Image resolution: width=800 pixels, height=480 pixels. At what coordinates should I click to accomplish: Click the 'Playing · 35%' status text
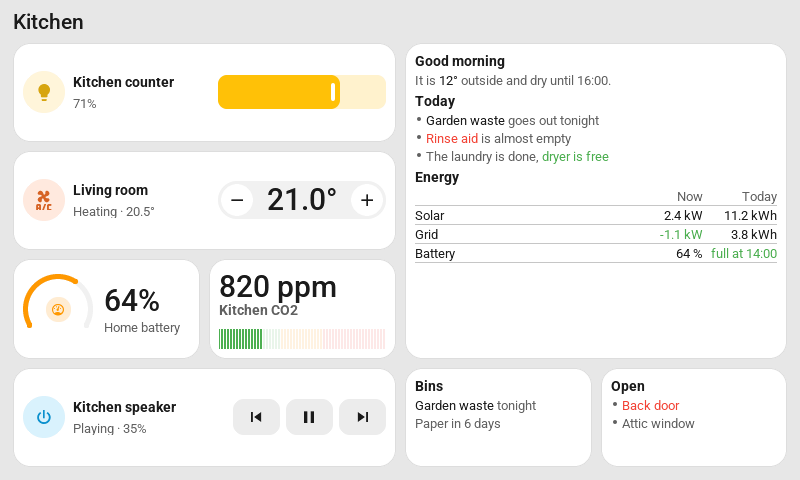(x=110, y=428)
